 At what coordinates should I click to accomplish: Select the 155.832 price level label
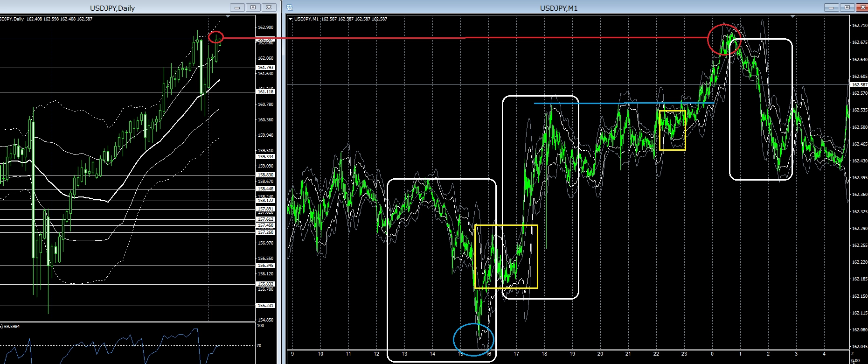tap(265, 284)
